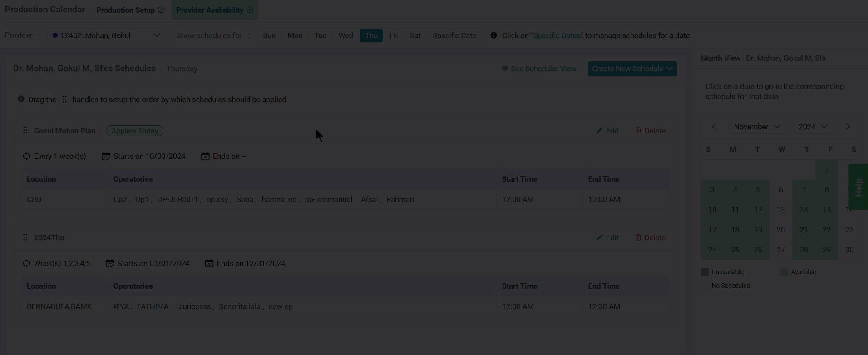Delete the 2024Thu schedule
868x355 pixels.
[x=650, y=237]
